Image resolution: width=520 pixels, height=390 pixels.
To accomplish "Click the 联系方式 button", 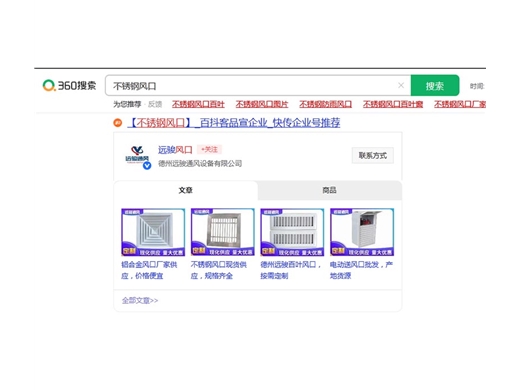I will pos(373,155).
